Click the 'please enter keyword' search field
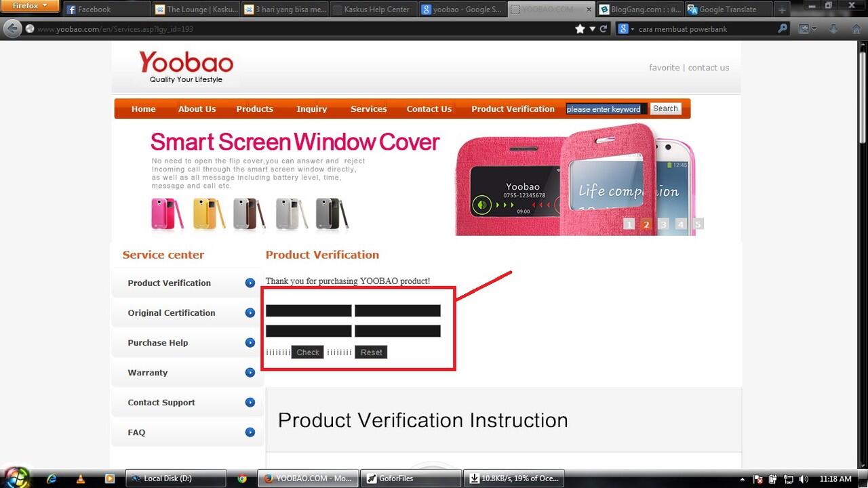868x488 pixels. click(606, 108)
